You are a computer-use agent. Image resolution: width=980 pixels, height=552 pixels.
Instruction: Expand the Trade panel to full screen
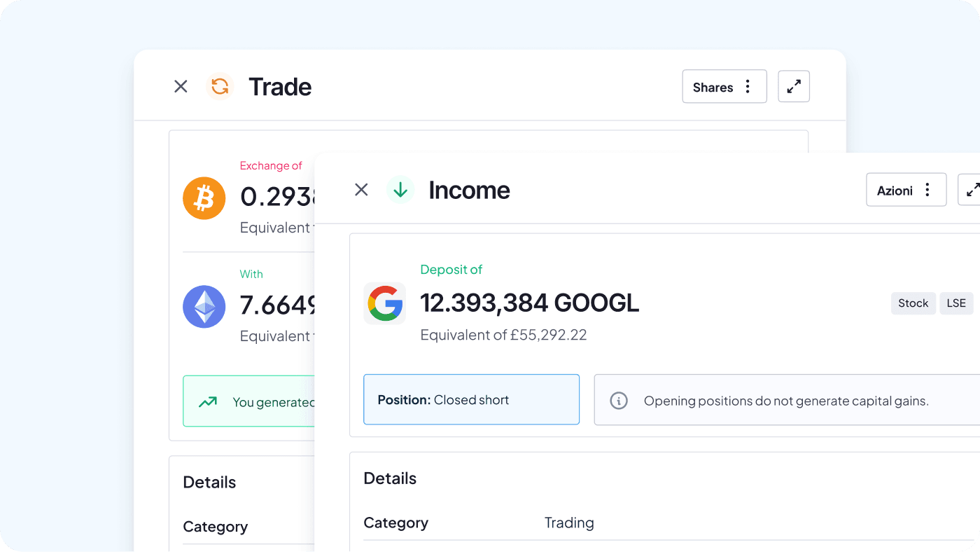point(793,87)
